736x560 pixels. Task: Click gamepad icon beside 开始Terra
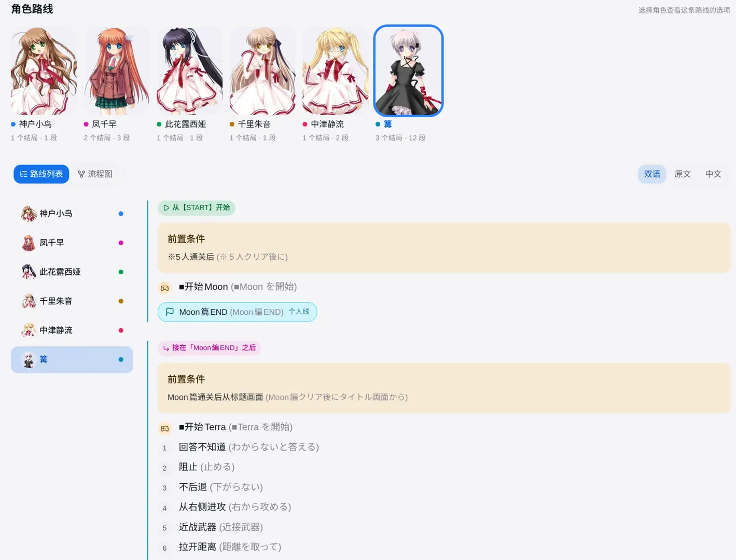coord(164,428)
